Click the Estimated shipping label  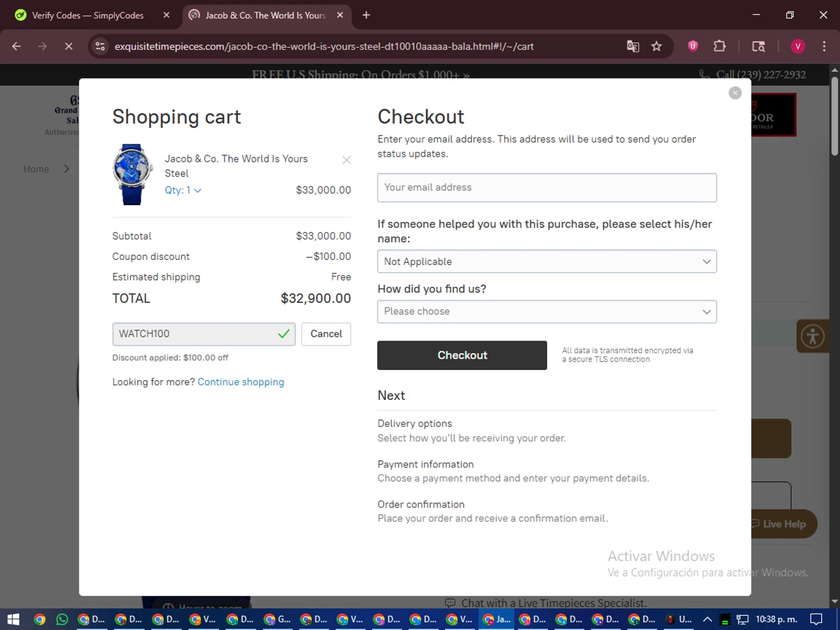coord(156,277)
